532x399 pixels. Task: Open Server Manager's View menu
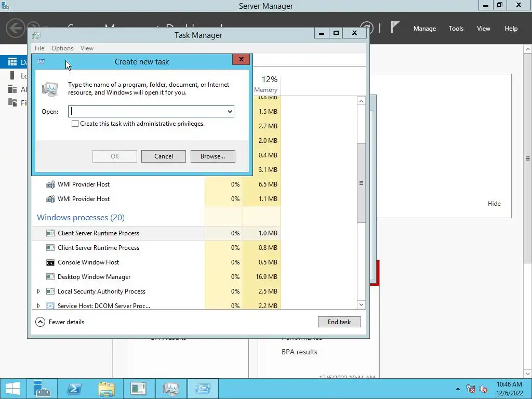pos(484,29)
